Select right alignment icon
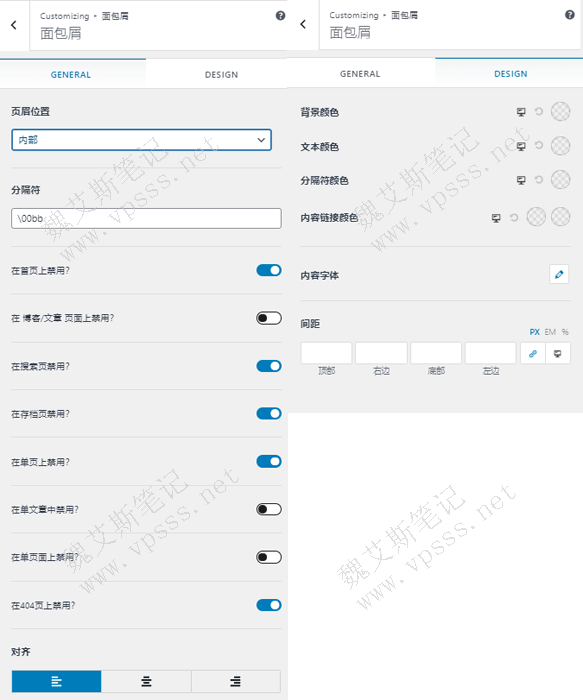This screenshot has height=700, width=583. (x=235, y=681)
